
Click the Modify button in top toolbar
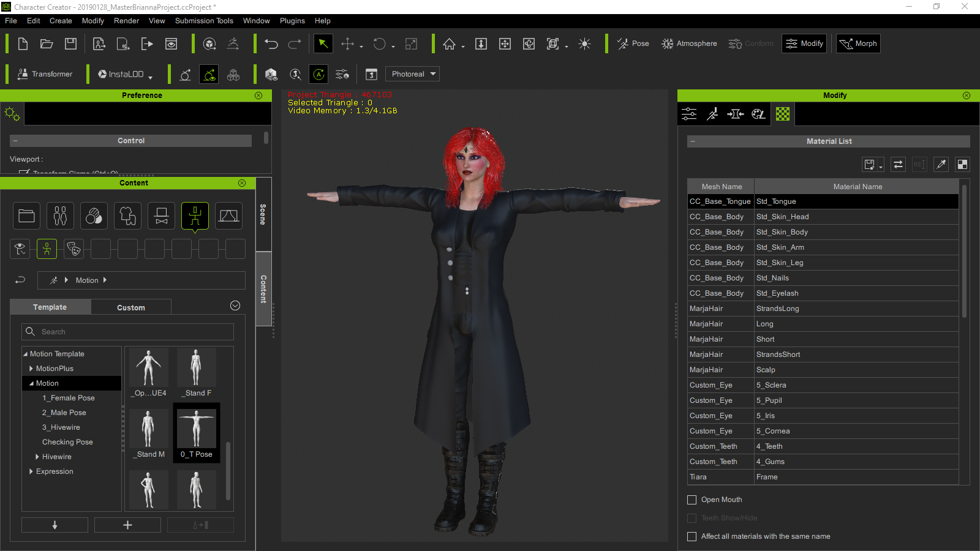point(805,43)
